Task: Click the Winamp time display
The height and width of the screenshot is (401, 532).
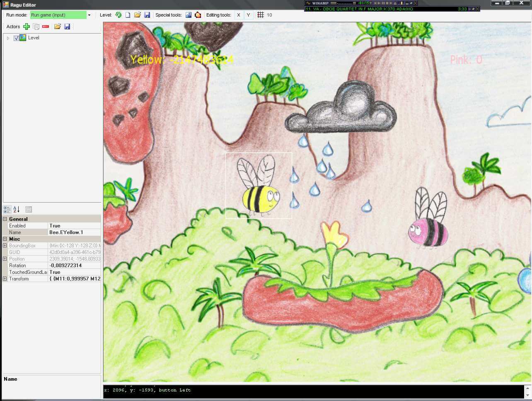Action: click(363, 3)
